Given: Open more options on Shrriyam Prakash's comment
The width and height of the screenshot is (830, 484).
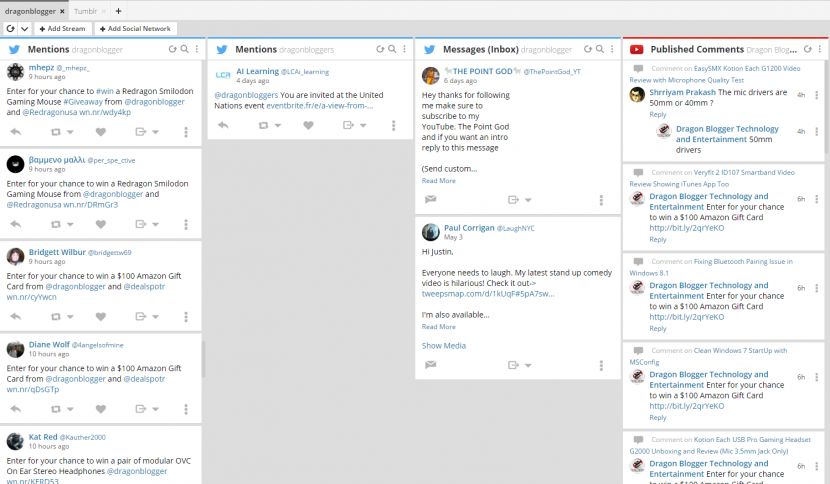Looking at the screenshot, I should (x=816, y=95).
